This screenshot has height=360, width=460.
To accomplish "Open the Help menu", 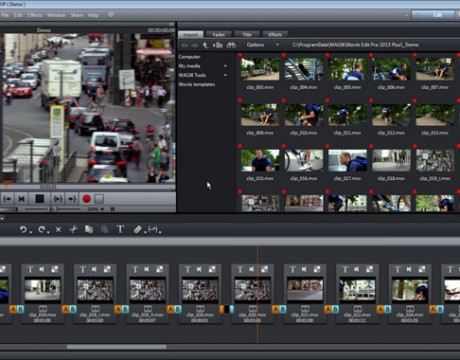I will point(93,15).
